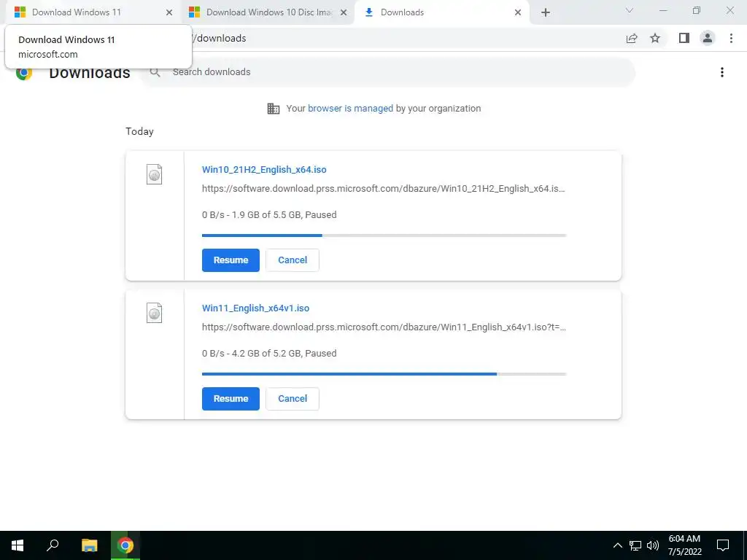Open the notification center icon
Image resolution: width=747 pixels, height=560 pixels.
(x=723, y=545)
